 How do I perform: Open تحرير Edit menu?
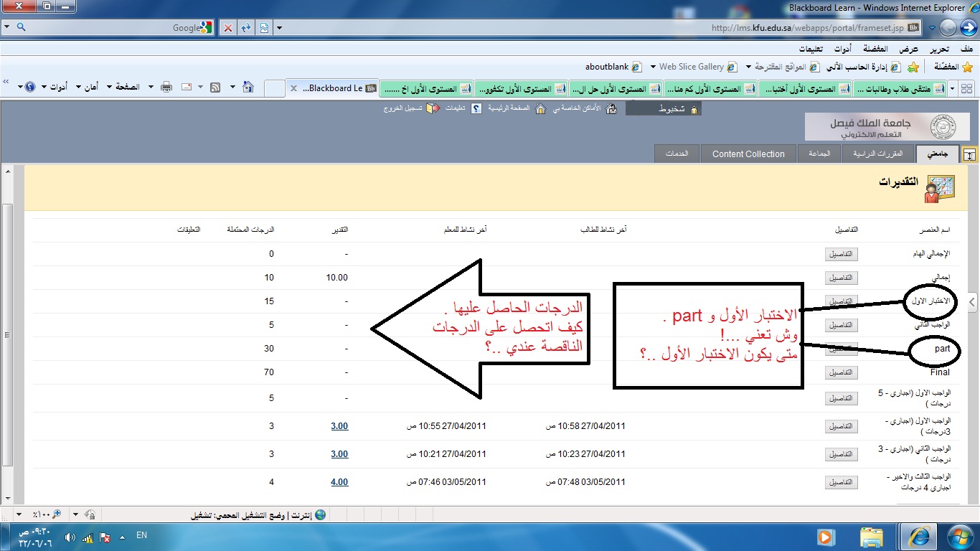point(940,49)
